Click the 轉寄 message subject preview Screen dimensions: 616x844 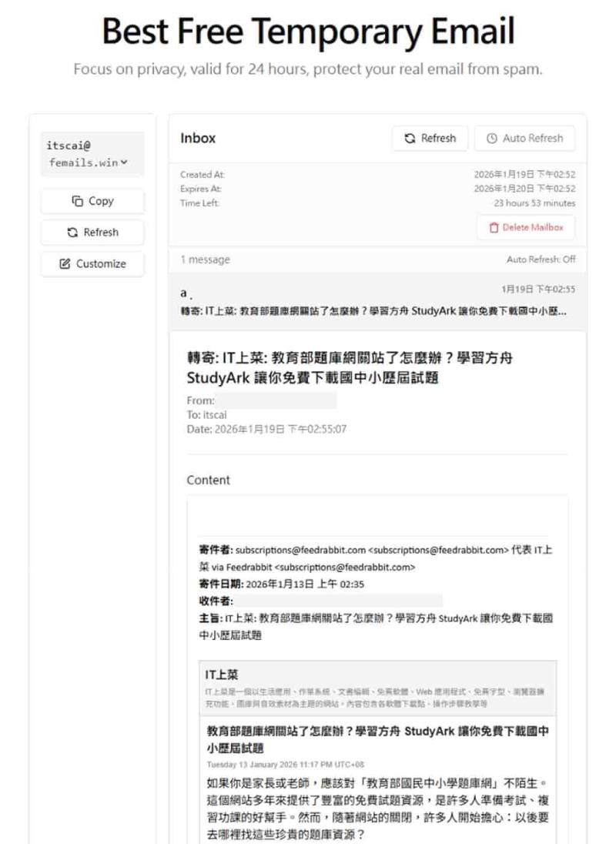point(376,311)
